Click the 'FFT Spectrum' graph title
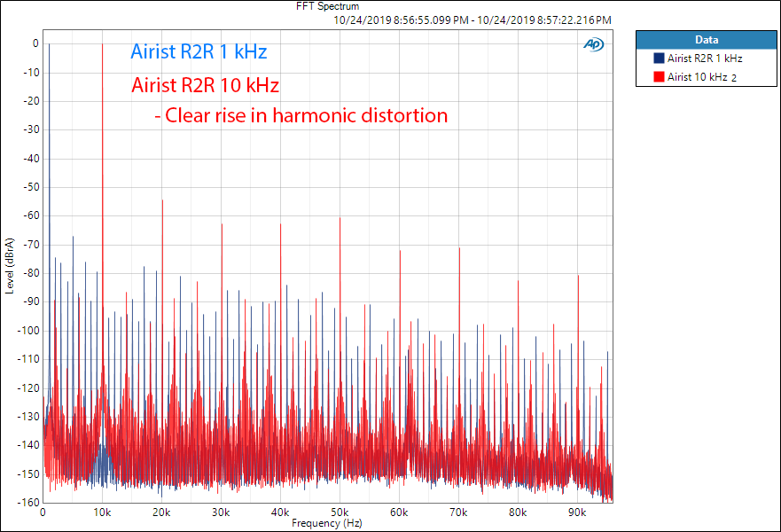 [327, 6]
